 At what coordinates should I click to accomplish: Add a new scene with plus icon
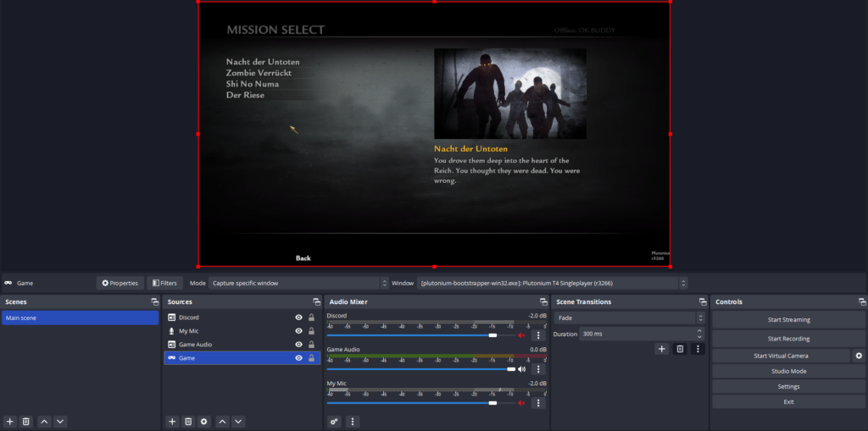click(10, 422)
